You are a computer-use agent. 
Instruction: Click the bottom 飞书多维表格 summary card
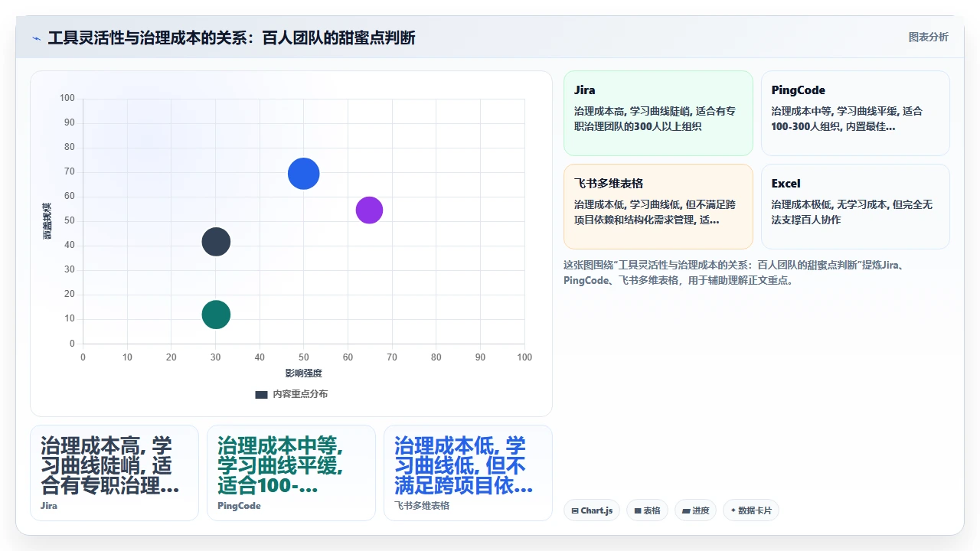468,473
